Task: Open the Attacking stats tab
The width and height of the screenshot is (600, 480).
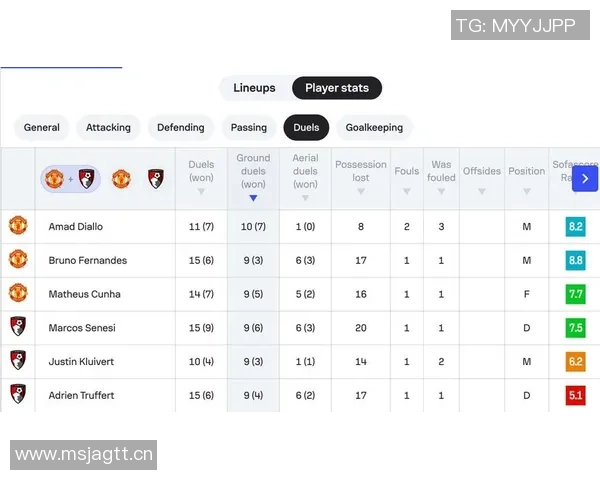Action: click(108, 127)
